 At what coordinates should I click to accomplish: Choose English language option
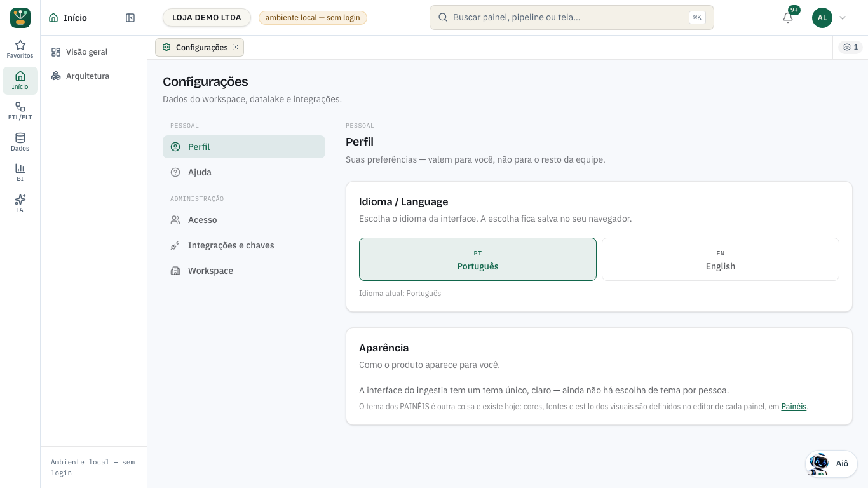(x=721, y=259)
